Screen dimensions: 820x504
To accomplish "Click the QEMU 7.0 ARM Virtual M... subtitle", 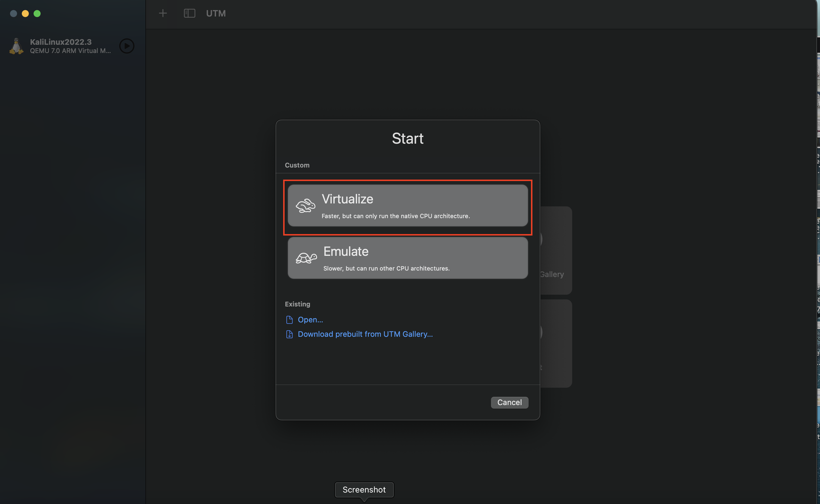I will pos(70,51).
